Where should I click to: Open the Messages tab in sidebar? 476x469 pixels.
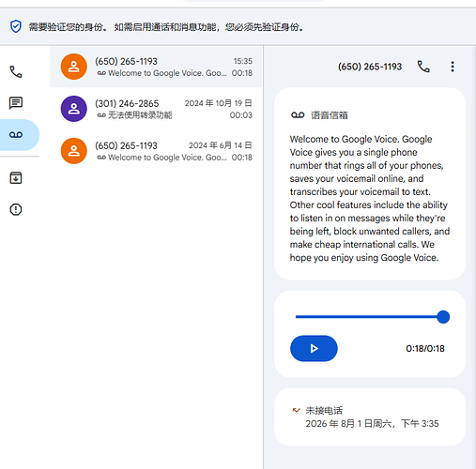pos(16,103)
